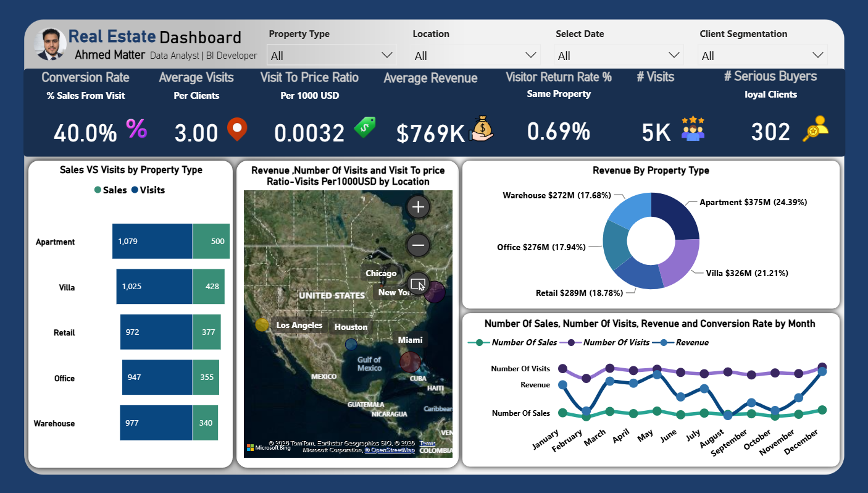Click the Terms link on the map
The width and height of the screenshot is (868, 493).
tap(427, 444)
